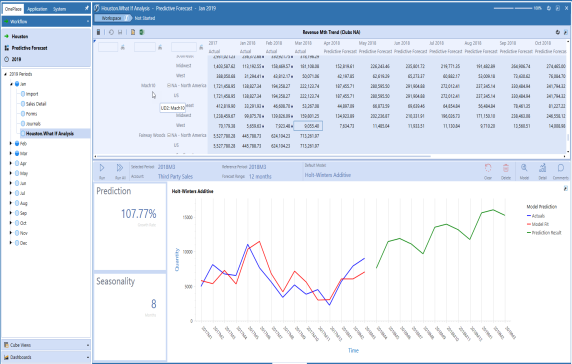Screen dimensions: 572x364
Task: Click refresh icon beside Revenue Mth Trend title
Action: click(557, 32)
